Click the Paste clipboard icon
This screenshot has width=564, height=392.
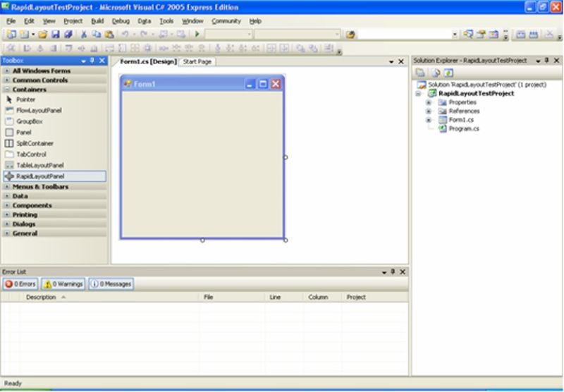(109, 34)
